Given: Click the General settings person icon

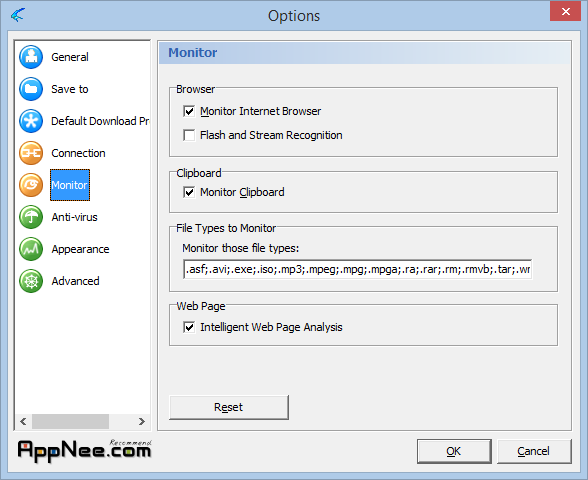Looking at the screenshot, I should click(31, 57).
